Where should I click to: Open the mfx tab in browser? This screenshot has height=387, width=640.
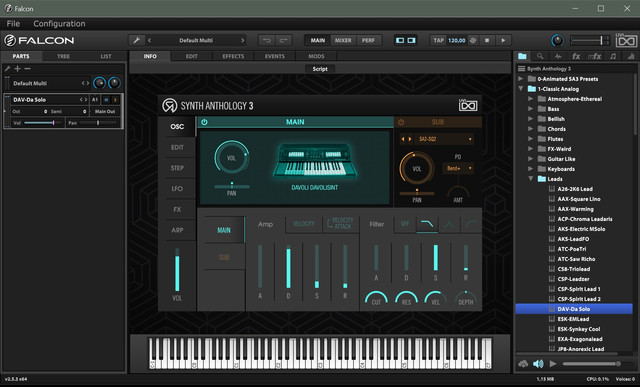(594, 56)
